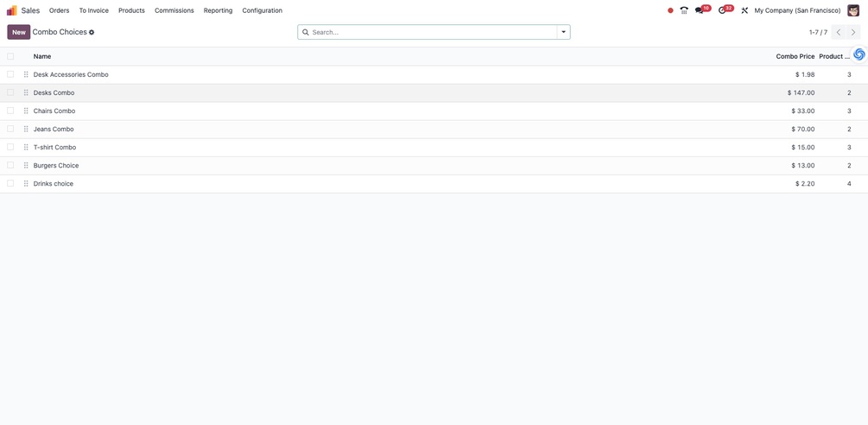Click drag handle for T-shirt Combo

[26, 147]
